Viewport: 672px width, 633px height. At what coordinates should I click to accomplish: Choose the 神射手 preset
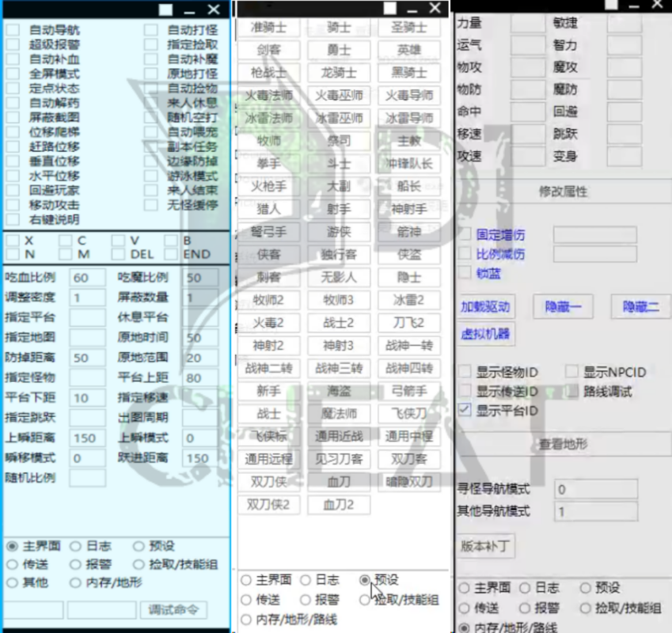click(409, 209)
